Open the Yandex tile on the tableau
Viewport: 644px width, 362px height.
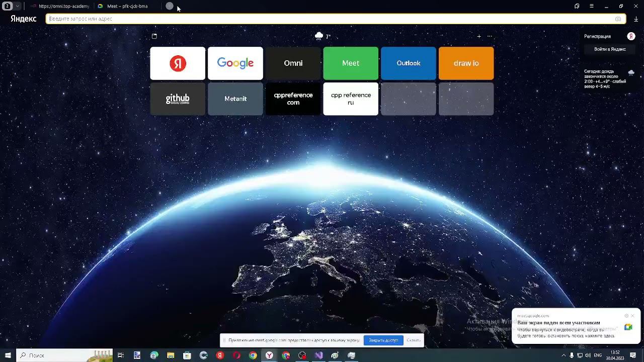click(178, 63)
